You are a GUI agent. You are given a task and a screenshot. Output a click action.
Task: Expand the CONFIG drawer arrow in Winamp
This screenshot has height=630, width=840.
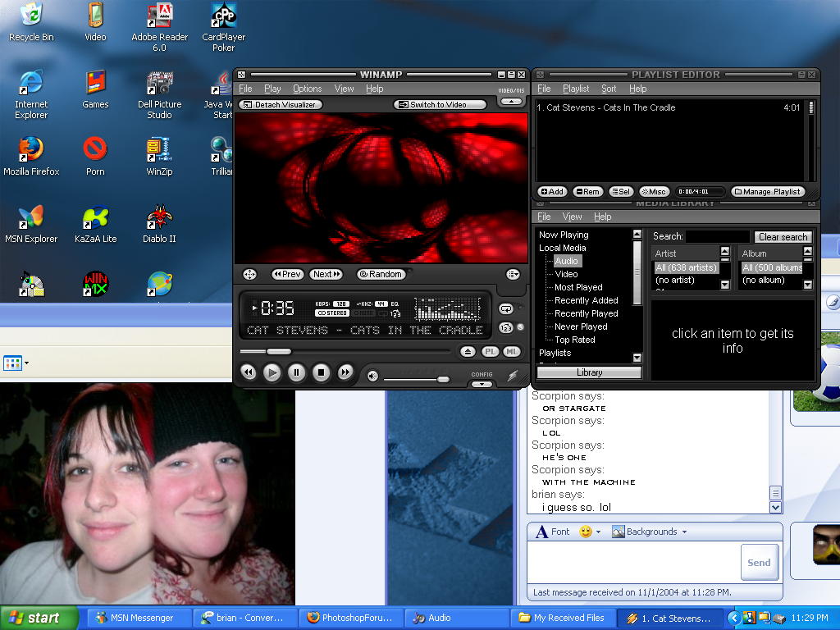coord(482,383)
